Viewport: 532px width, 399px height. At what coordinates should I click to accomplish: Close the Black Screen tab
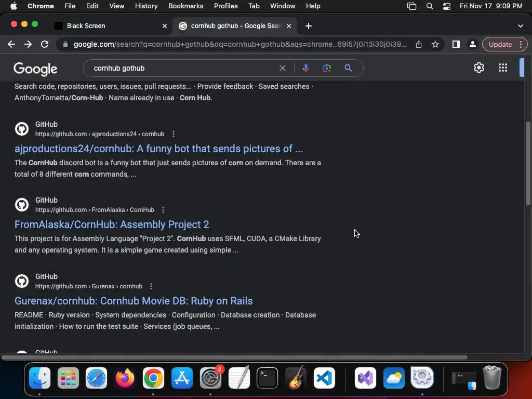point(165,26)
